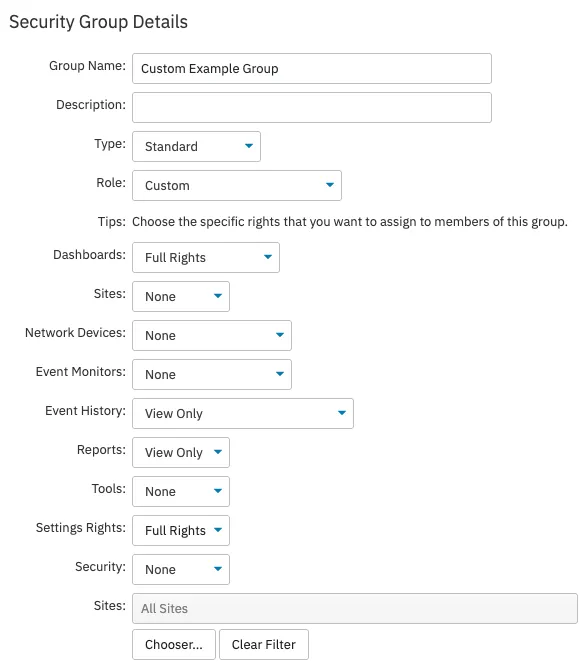Click the caret icon on Dashboards dropdown
The height and width of the screenshot is (664, 588).
[x=268, y=257]
